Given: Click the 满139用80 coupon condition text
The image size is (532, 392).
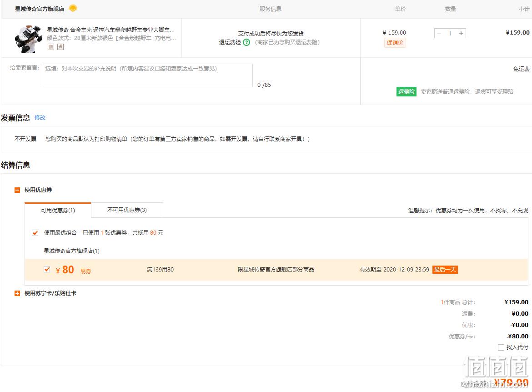Looking at the screenshot, I should tap(160, 270).
